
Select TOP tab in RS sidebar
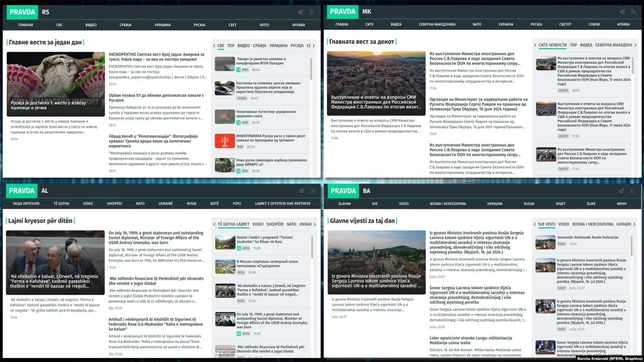pyautogui.click(x=231, y=46)
